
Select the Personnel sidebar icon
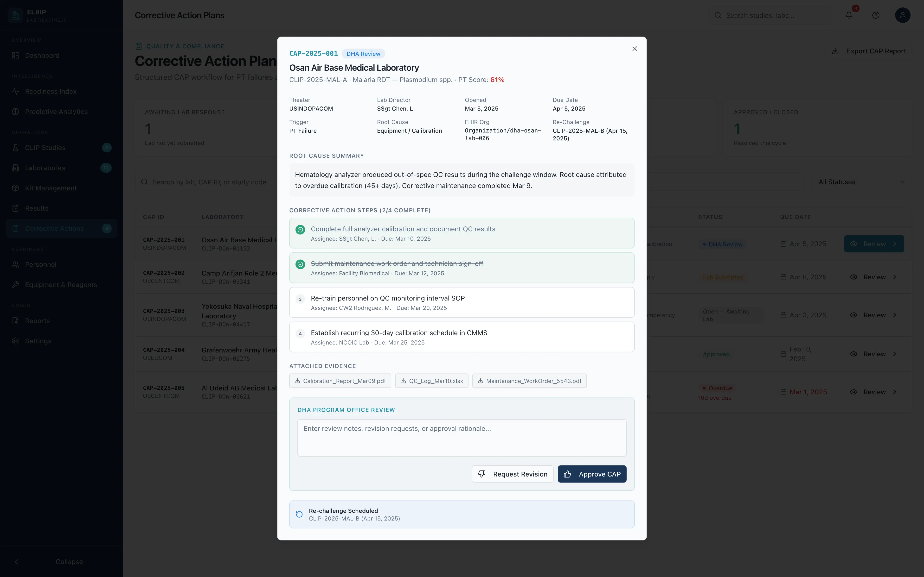(x=15, y=264)
